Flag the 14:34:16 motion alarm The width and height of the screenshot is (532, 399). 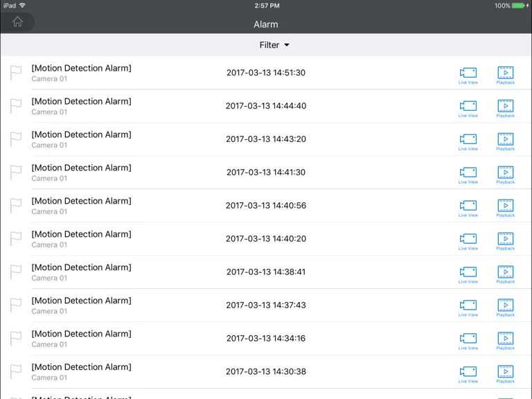16,339
